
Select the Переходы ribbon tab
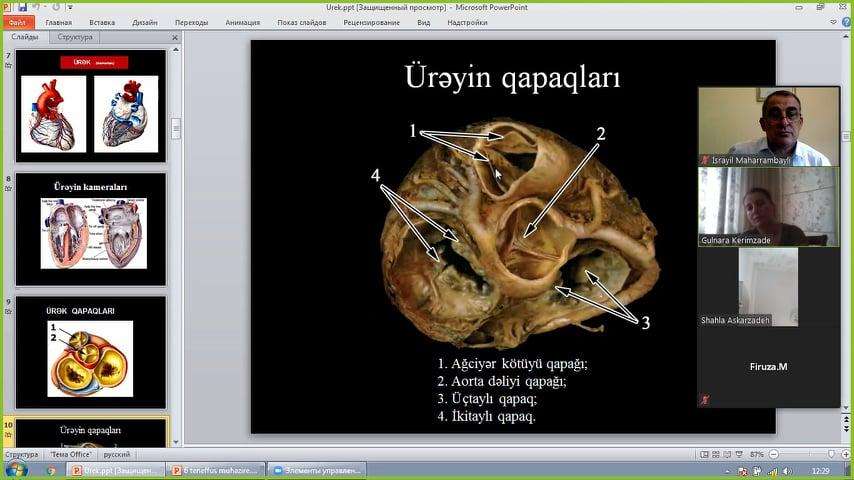pos(192,22)
